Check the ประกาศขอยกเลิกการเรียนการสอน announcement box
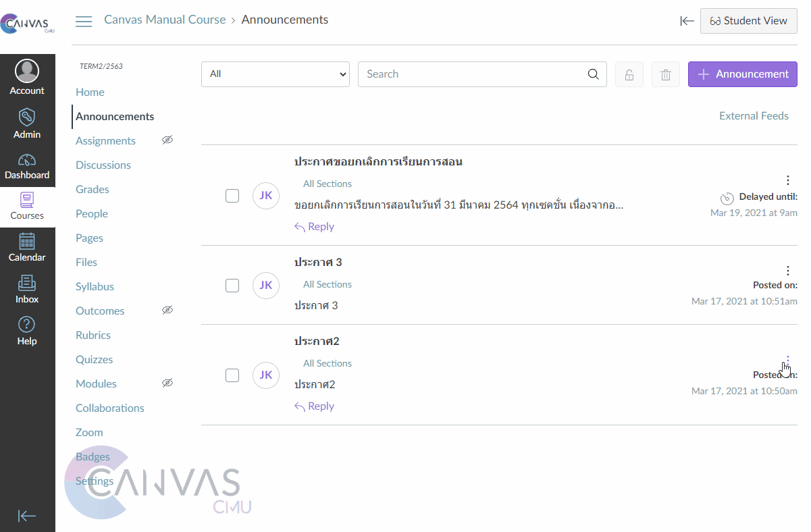Screen dimensions: 811x532 pyautogui.click(x=232, y=196)
